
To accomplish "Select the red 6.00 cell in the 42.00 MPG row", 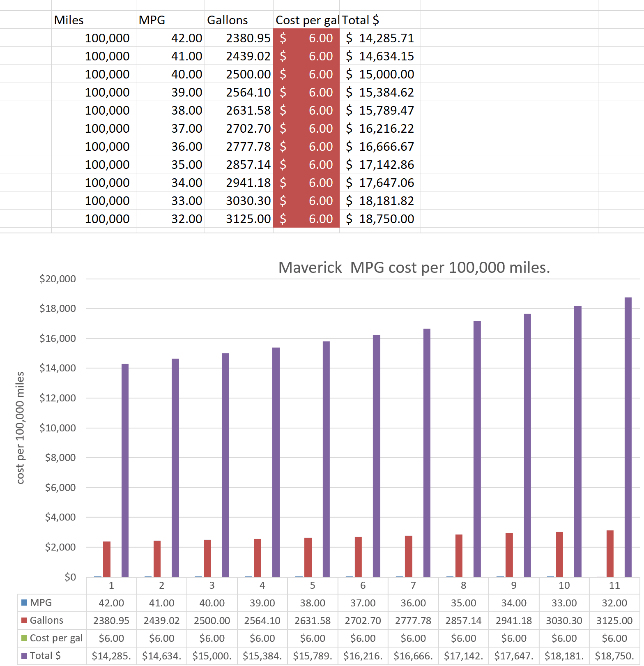I will [306, 38].
